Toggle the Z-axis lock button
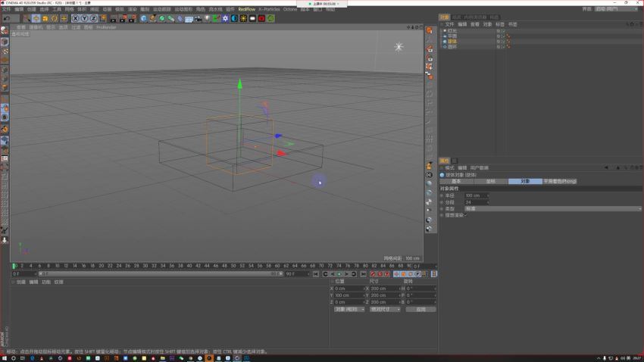 coord(93,18)
